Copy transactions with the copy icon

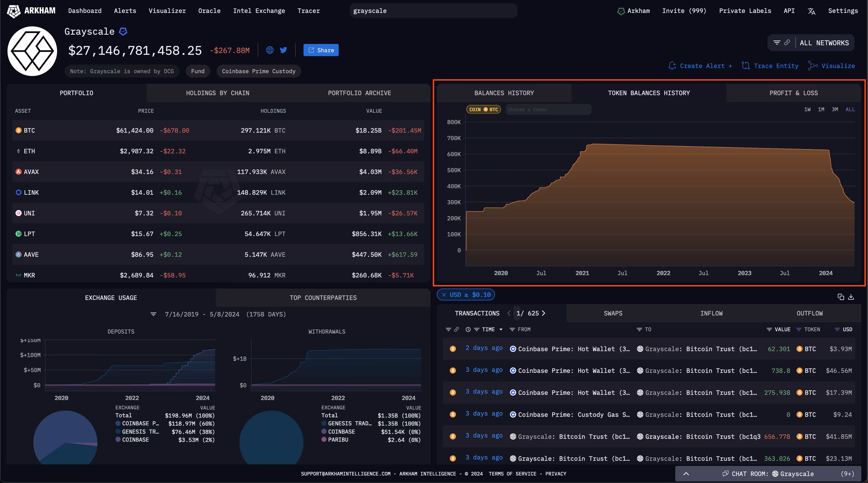click(x=841, y=297)
